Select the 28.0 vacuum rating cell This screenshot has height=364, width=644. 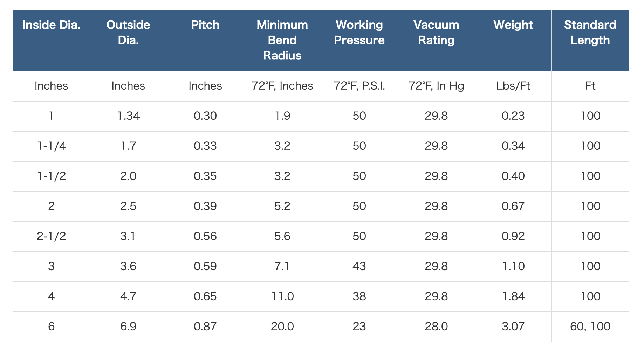coord(436,327)
